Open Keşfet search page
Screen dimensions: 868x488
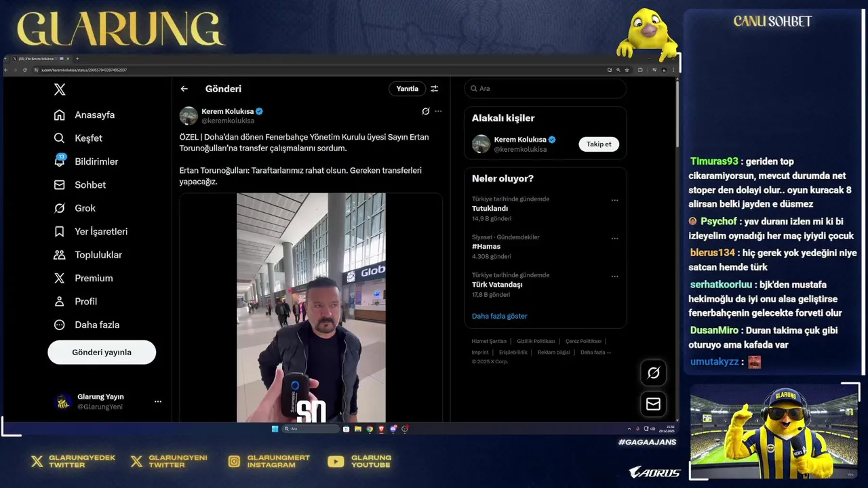(78, 138)
